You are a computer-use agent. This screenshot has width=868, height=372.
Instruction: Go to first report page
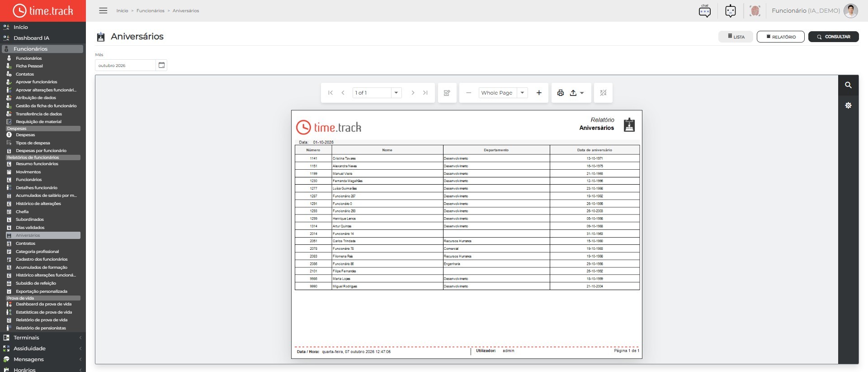(x=330, y=93)
